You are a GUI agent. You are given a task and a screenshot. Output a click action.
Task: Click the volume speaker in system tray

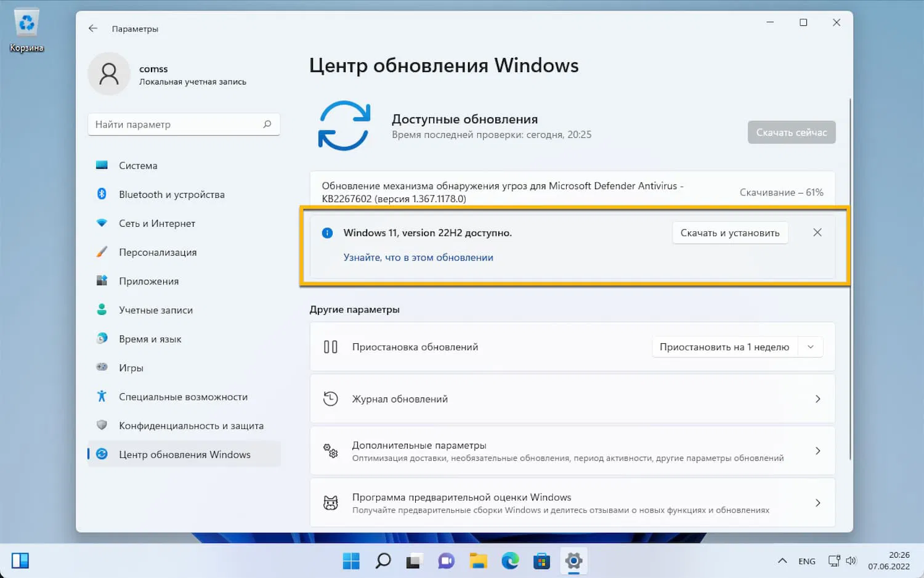point(851,561)
